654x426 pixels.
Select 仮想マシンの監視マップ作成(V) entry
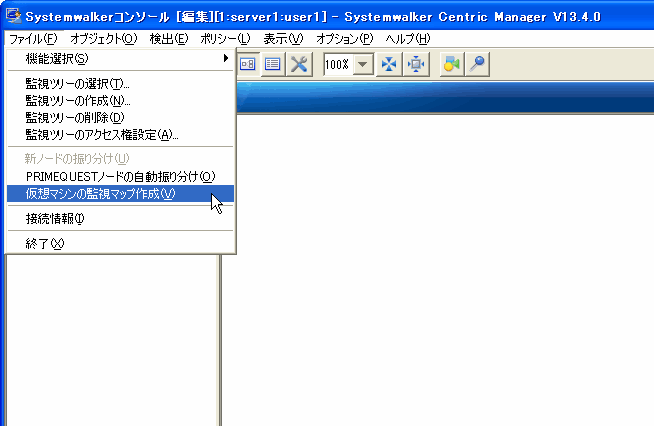[x=121, y=194]
